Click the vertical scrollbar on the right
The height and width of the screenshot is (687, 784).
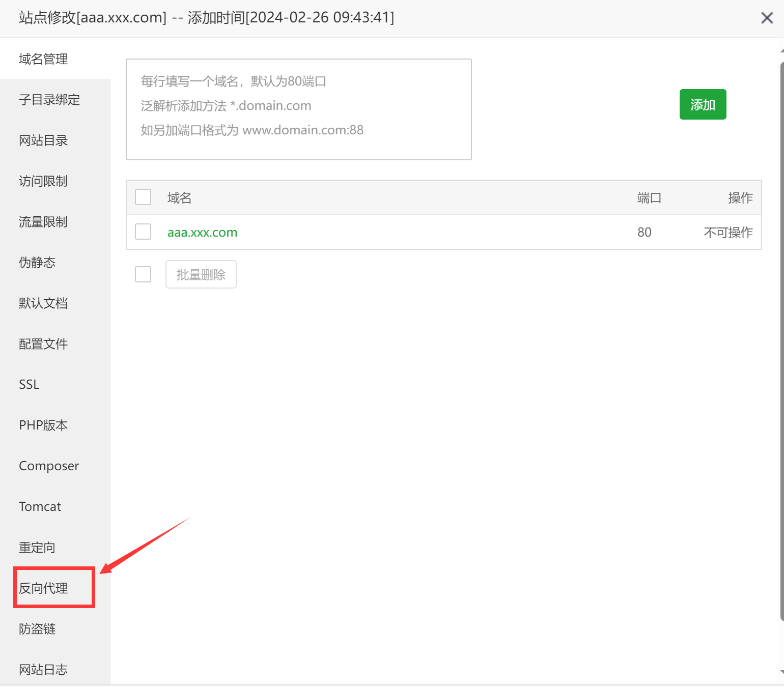[x=782, y=341]
